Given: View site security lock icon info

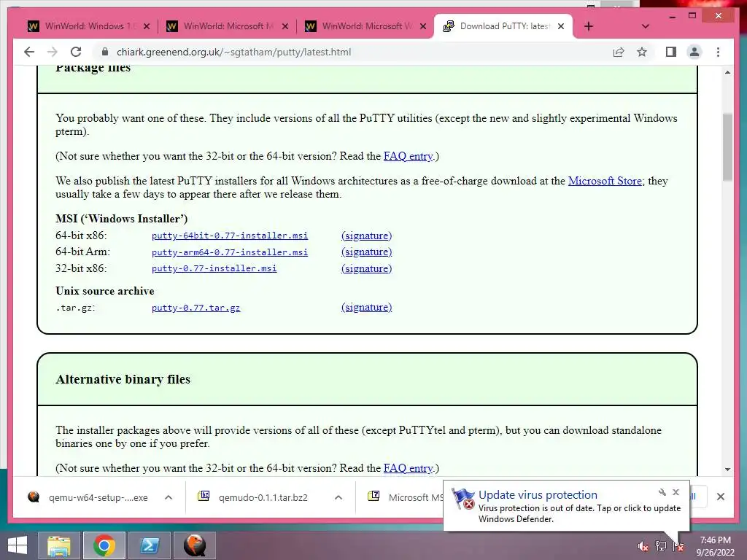Looking at the screenshot, I should coord(106,52).
